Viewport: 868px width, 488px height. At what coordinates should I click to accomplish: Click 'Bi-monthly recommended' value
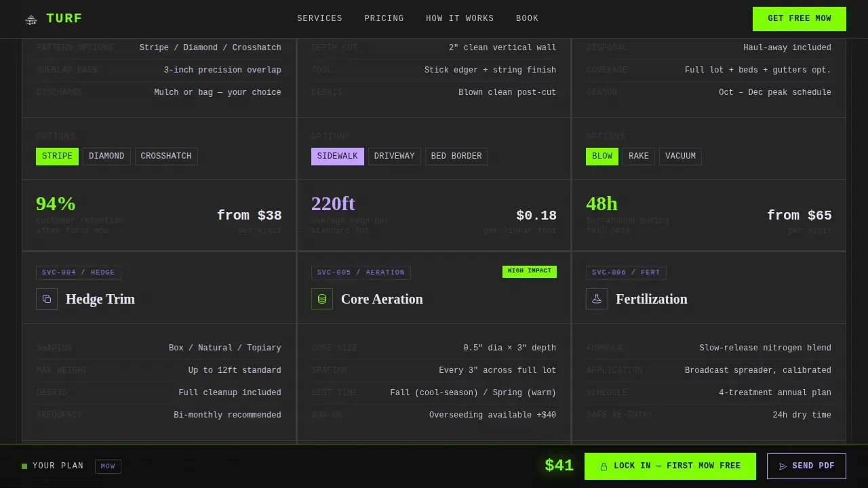coord(227,415)
